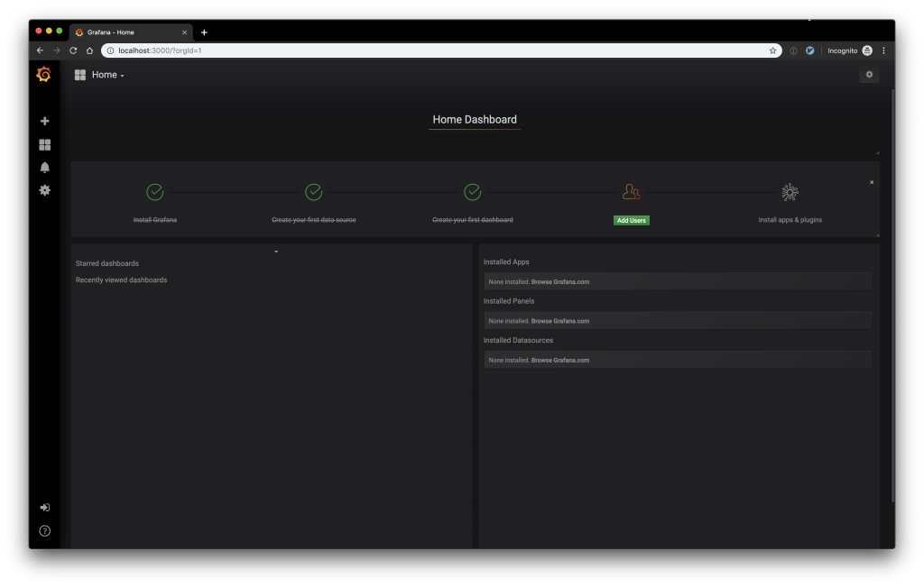
Task: Click the Install apps & plugins icon
Action: [790, 192]
